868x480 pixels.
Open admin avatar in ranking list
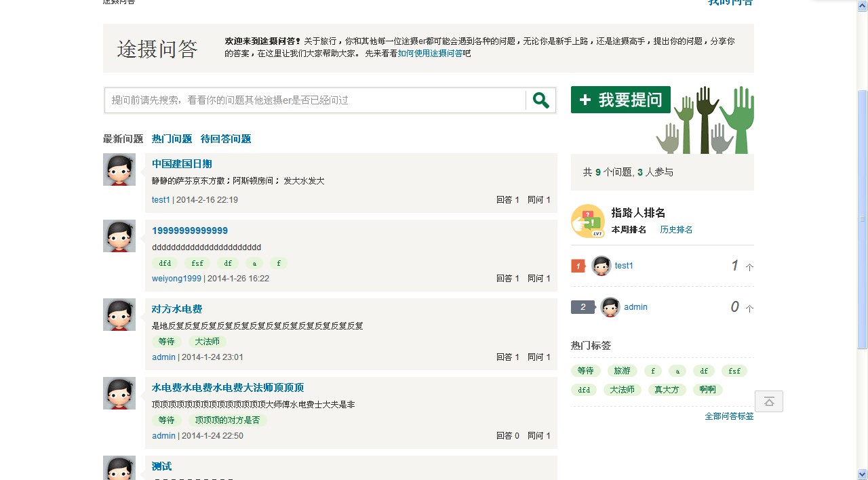(610, 307)
